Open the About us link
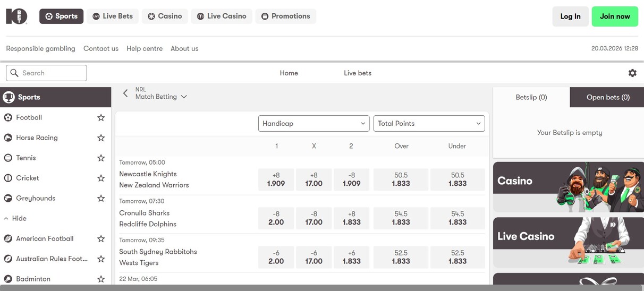This screenshot has height=291, width=644. [184, 48]
